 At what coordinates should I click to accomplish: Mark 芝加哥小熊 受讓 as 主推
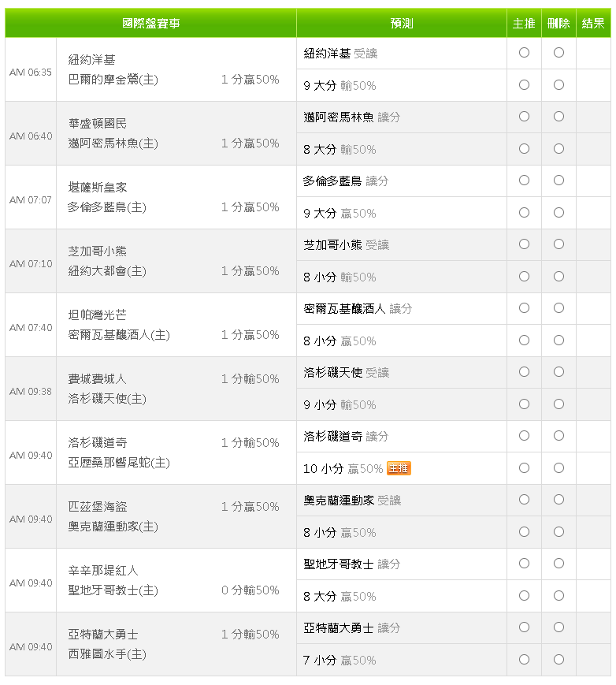click(524, 244)
